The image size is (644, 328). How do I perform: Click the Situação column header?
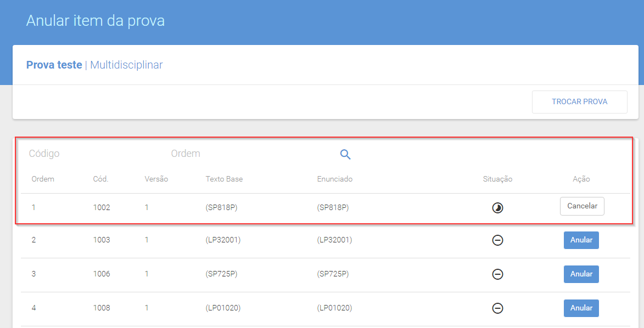(497, 179)
